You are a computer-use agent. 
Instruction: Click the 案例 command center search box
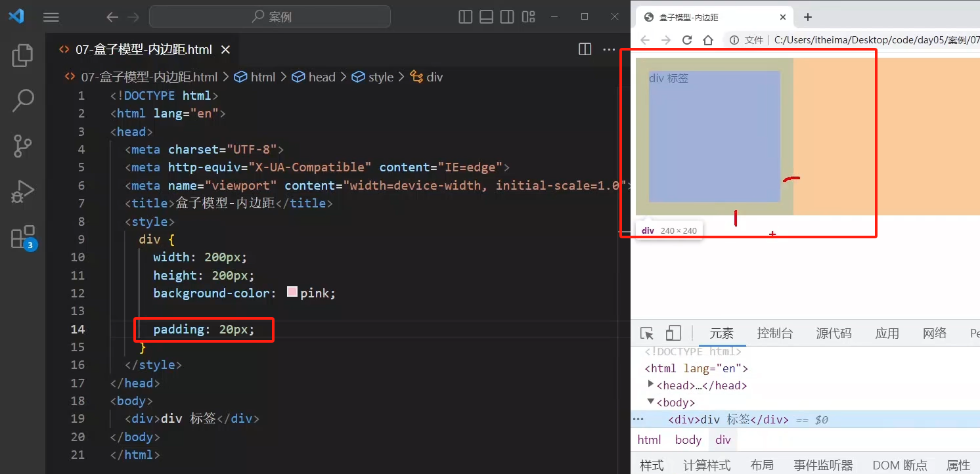pyautogui.click(x=270, y=17)
